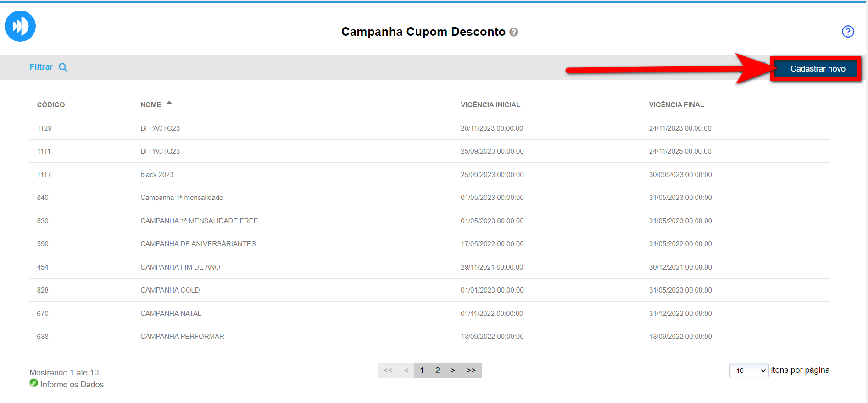Sort by VIGÊNCIA INICIAL column header
The width and height of the screenshot is (868, 403).
[490, 105]
